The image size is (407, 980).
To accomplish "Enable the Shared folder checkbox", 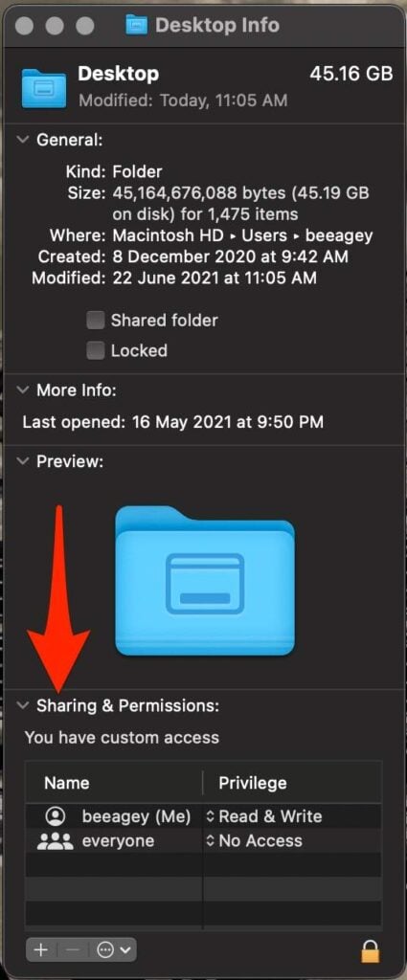I will [x=95, y=321].
